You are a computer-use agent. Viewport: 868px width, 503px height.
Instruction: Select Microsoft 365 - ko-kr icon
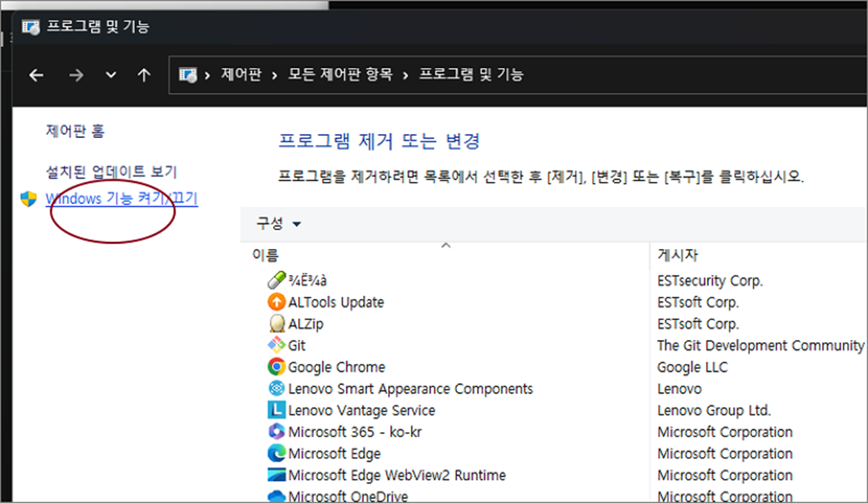point(276,432)
